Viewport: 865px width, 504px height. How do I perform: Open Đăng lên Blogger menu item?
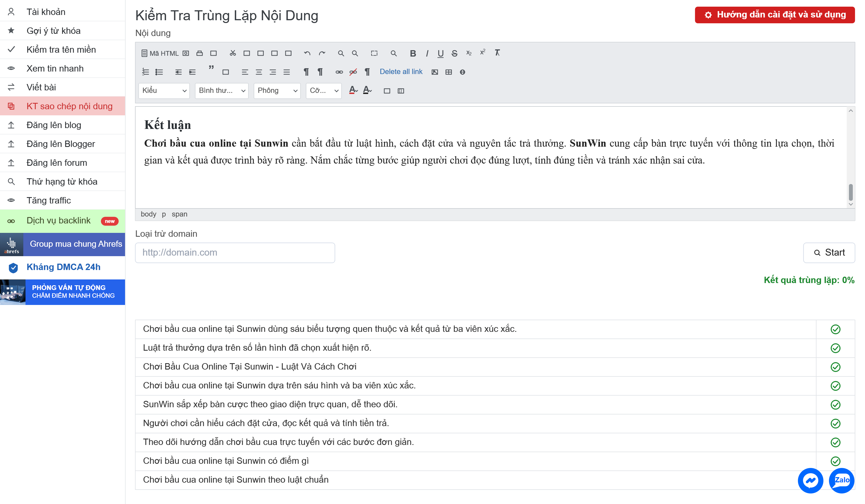(x=62, y=144)
